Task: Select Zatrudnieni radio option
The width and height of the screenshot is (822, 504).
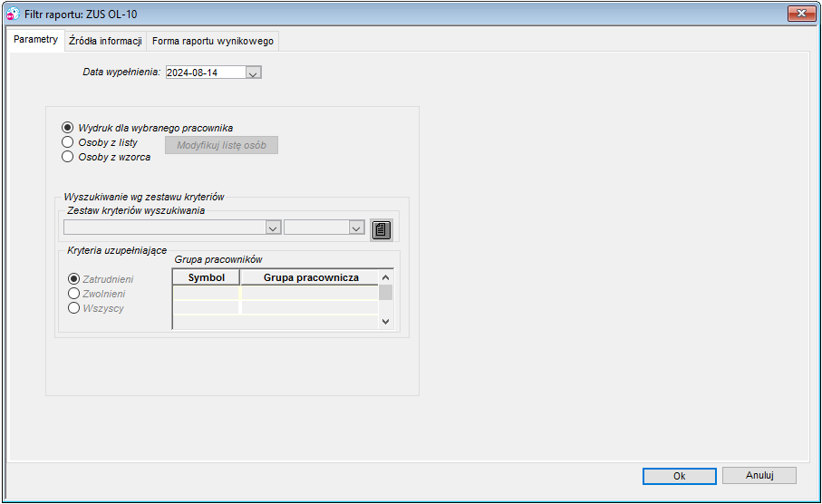Action: [74, 279]
